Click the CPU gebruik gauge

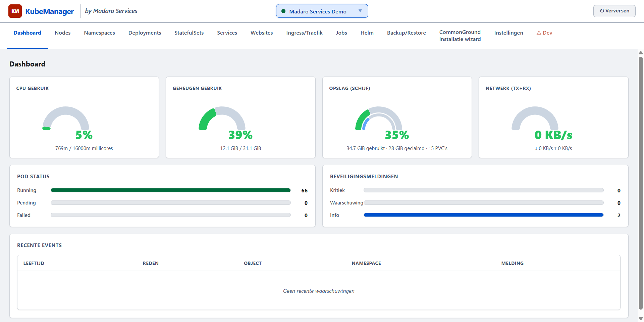66,118
